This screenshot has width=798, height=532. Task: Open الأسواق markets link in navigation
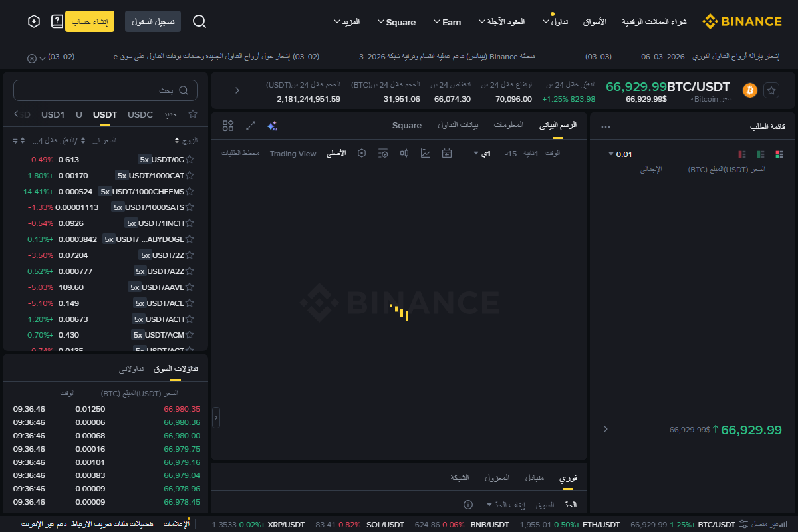click(595, 22)
